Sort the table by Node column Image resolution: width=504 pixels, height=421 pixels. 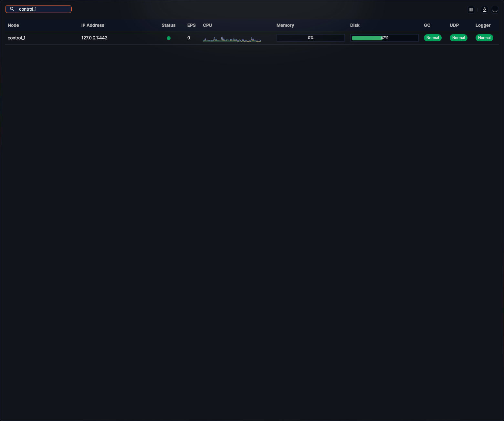coord(13,25)
